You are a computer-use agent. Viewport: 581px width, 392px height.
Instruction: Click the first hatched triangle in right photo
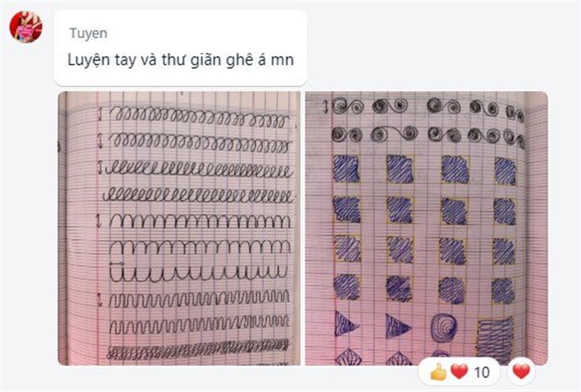(x=346, y=324)
